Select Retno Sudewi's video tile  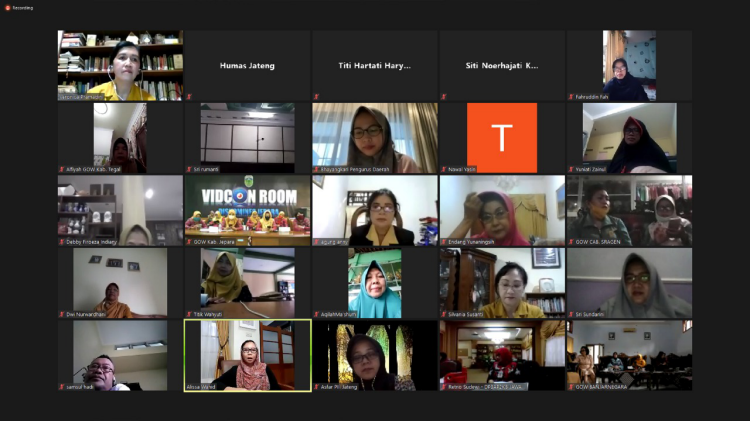[502, 355]
